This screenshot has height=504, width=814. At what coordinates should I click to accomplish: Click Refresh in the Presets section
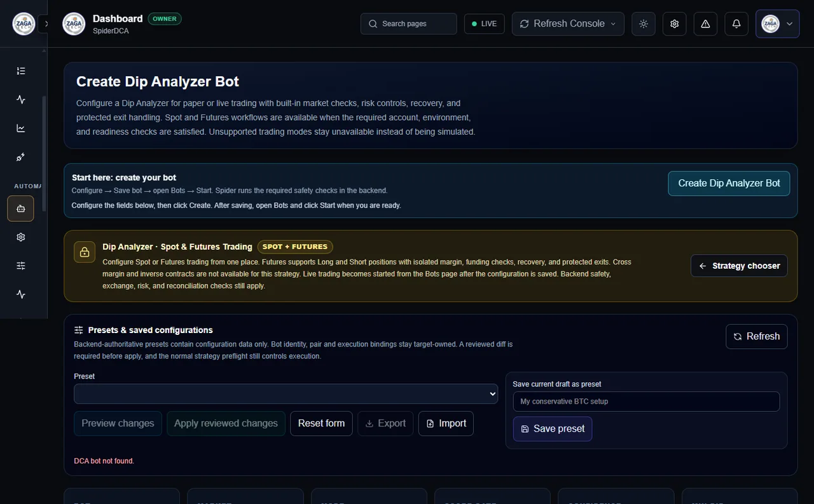756,336
